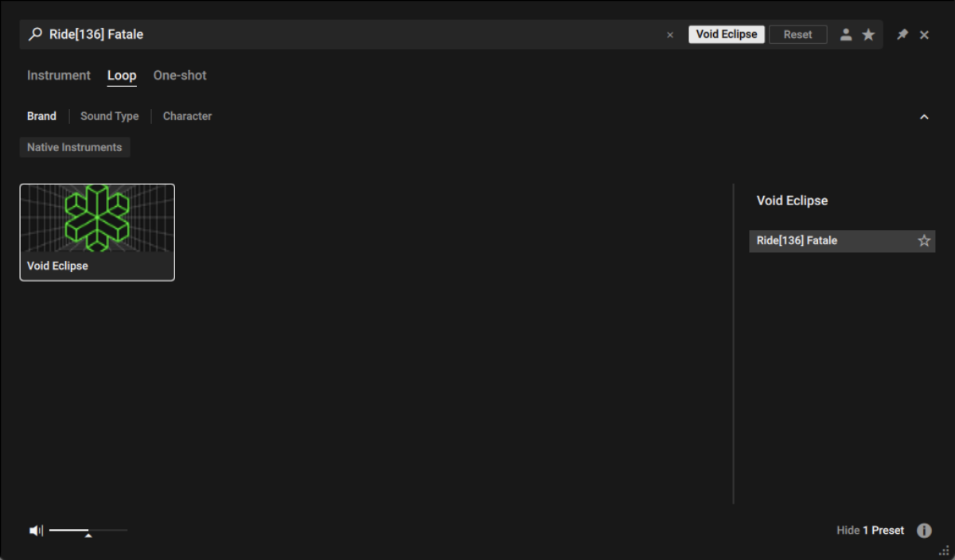Switch to the Instrument tab

tap(59, 76)
